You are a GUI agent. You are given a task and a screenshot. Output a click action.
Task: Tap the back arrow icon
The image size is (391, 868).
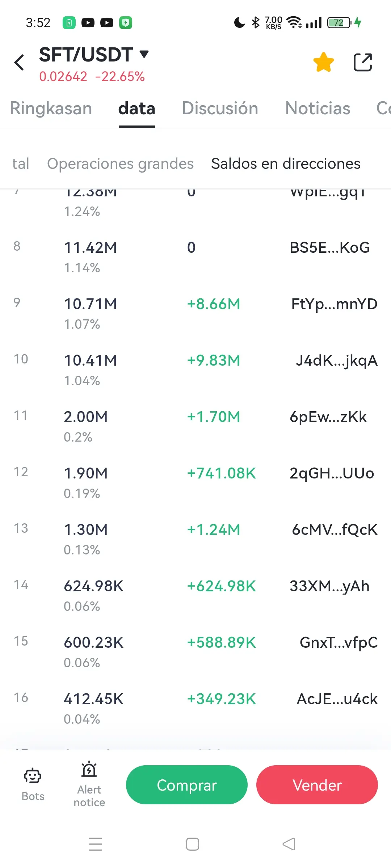(19, 62)
